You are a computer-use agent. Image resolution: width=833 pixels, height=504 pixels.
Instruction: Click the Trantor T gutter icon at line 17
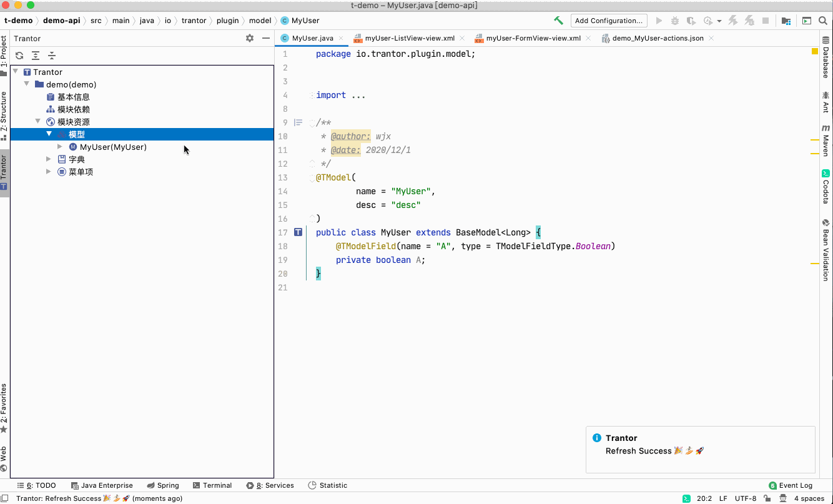point(298,232)
